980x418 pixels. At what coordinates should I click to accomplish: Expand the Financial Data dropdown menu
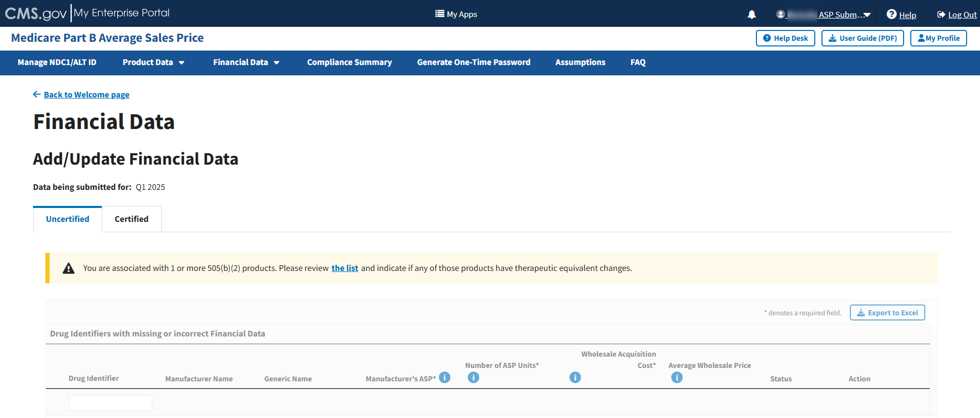[246, 62]
